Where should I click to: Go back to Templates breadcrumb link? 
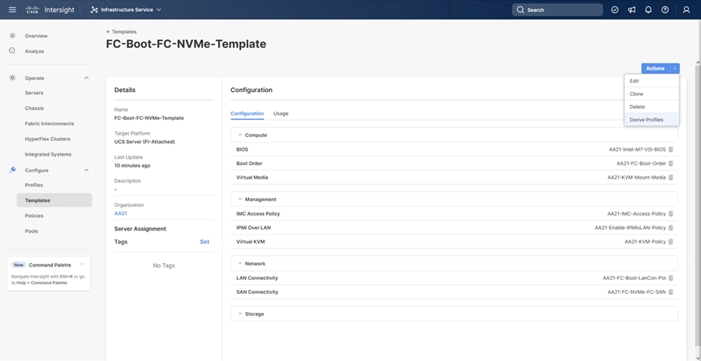click(122, 32)
